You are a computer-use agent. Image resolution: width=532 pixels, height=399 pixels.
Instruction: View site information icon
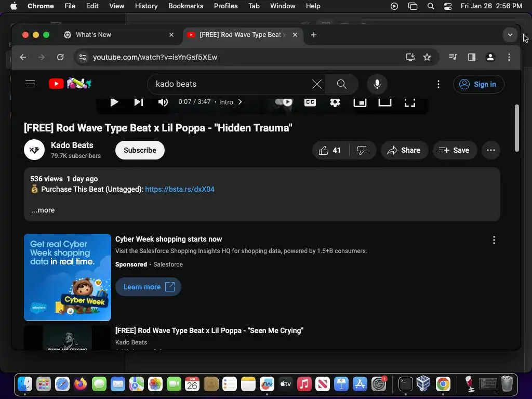tap(83, 57)
